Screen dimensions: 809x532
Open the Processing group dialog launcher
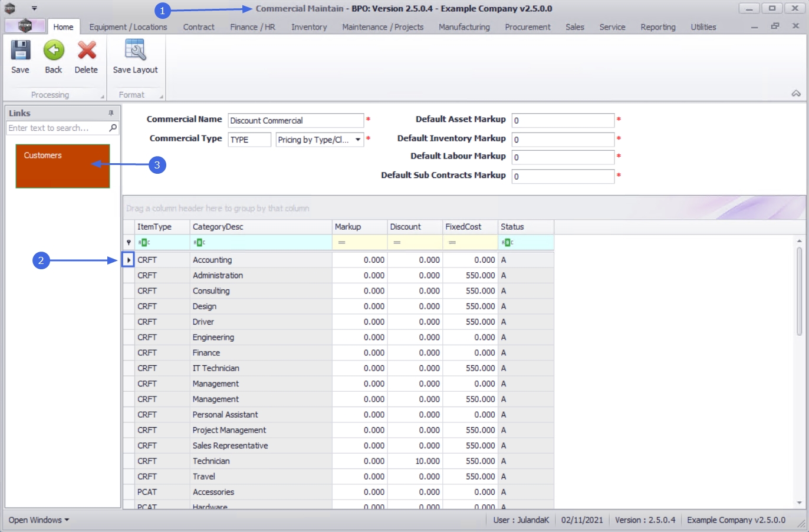[103, 97]
